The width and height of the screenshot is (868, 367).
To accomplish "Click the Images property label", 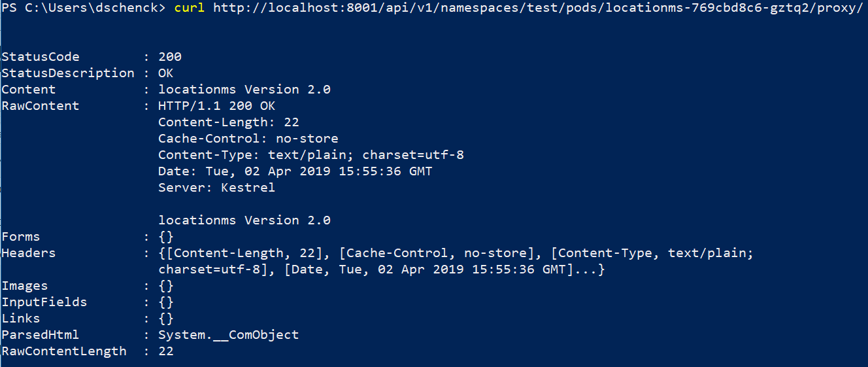I will click(25, 286).
